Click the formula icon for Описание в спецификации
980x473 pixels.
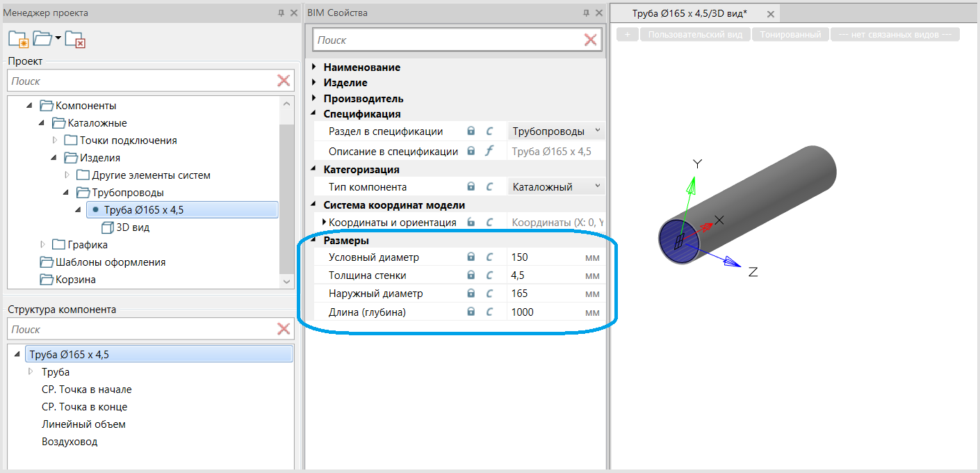click(x=489, y=151)
